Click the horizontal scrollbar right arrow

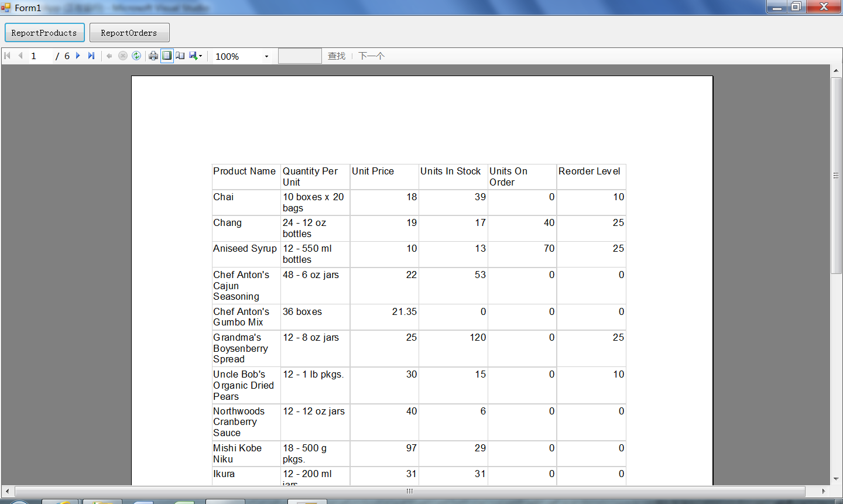(824, 491)
